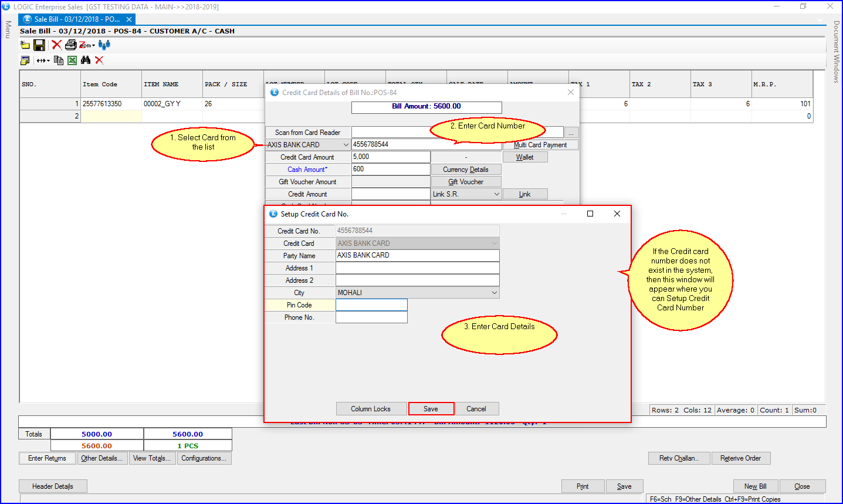The image size is (843, 504).
Task: Click the Multi Card Payment button
Action: point(540,145)
